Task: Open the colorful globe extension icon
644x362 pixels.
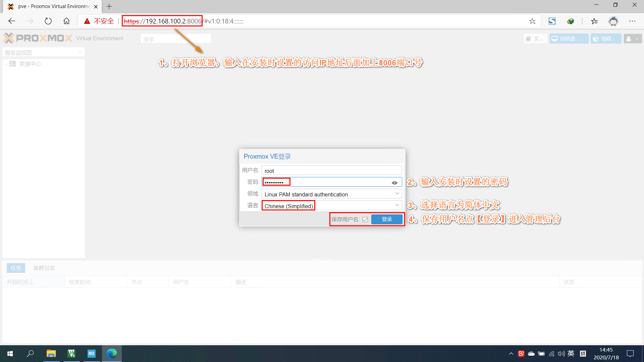Action: tap(571, 21)
